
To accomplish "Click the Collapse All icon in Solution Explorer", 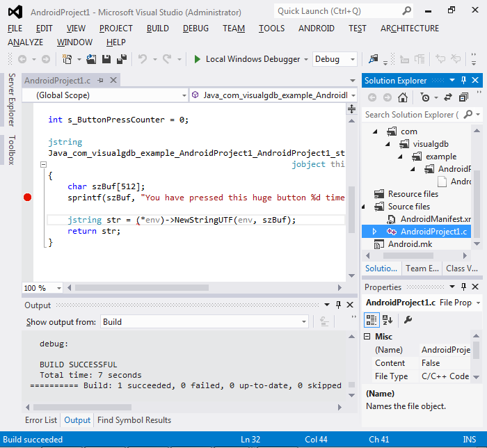I will pyautogui.click(x=463, y=97).
